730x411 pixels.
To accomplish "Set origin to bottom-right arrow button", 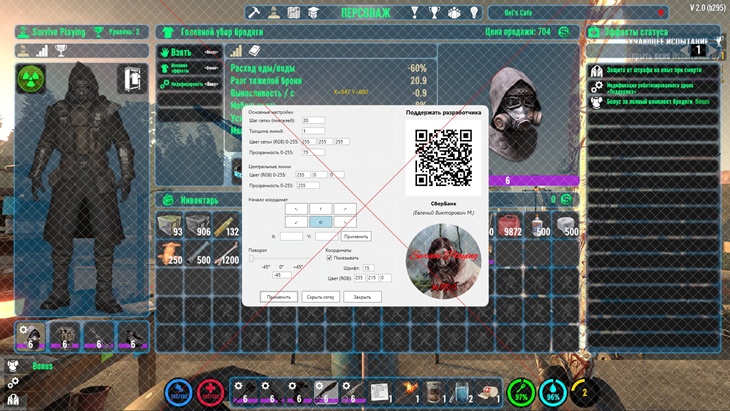I will (345, 222).
